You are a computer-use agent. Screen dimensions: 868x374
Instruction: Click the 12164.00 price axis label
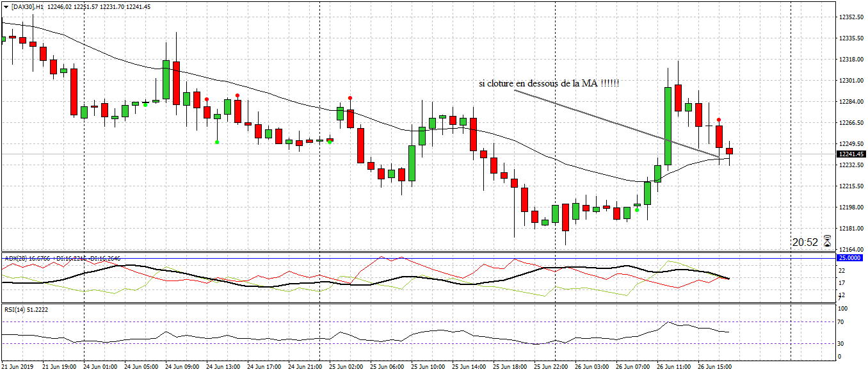(851, 250)
